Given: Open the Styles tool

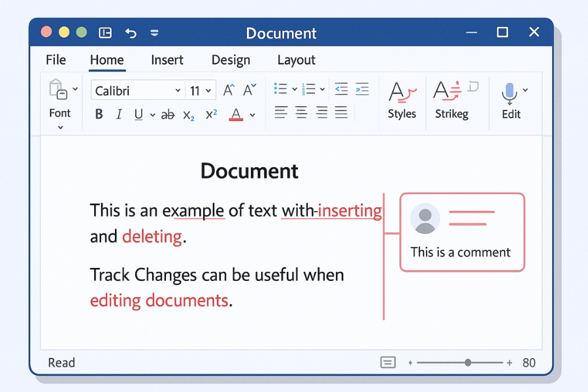Looking at the screenshot, I should tap(402, 101).
